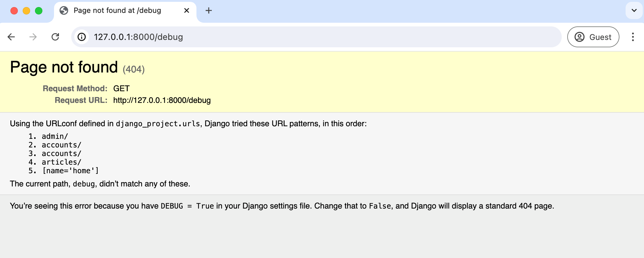Click the yellow minimize window button
Screen dimensions: 644x258
(26, 11)
